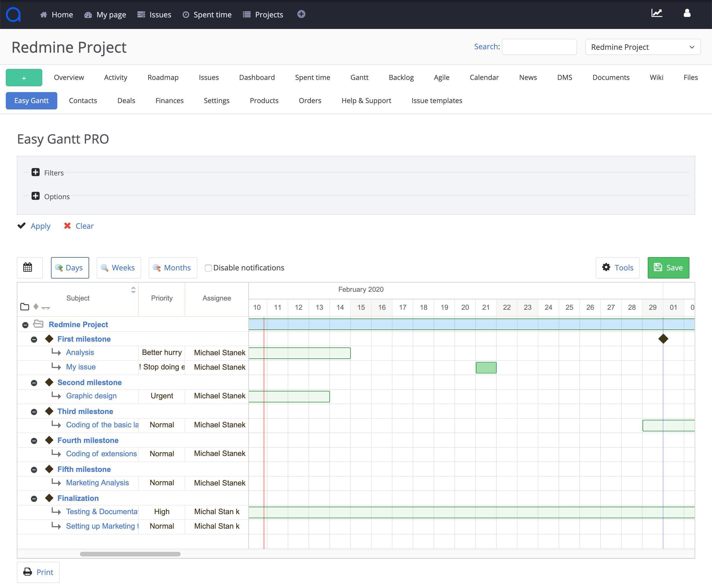712x588 pixels.
Task: Click the green Save button
Action: click(668, 268)
